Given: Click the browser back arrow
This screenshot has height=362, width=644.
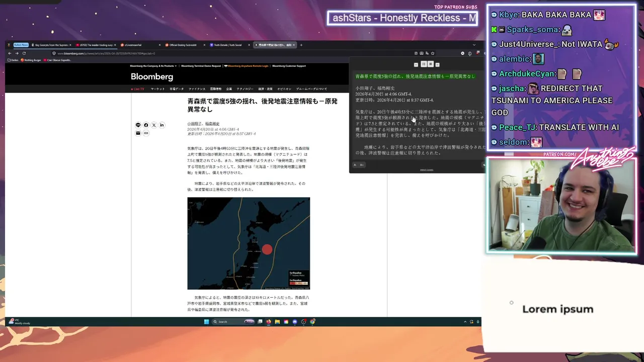Looking at the screenshot, I should pos(10,53).
